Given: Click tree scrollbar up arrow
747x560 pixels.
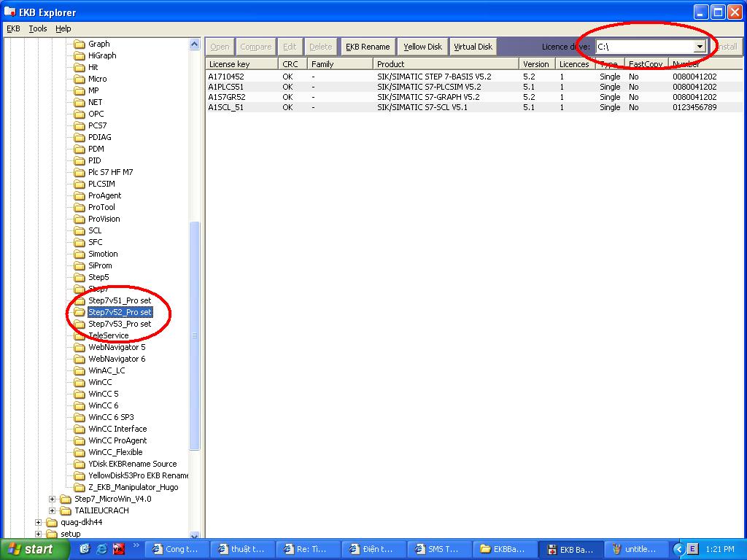Looking at the screenshot, I should point(194,44).
